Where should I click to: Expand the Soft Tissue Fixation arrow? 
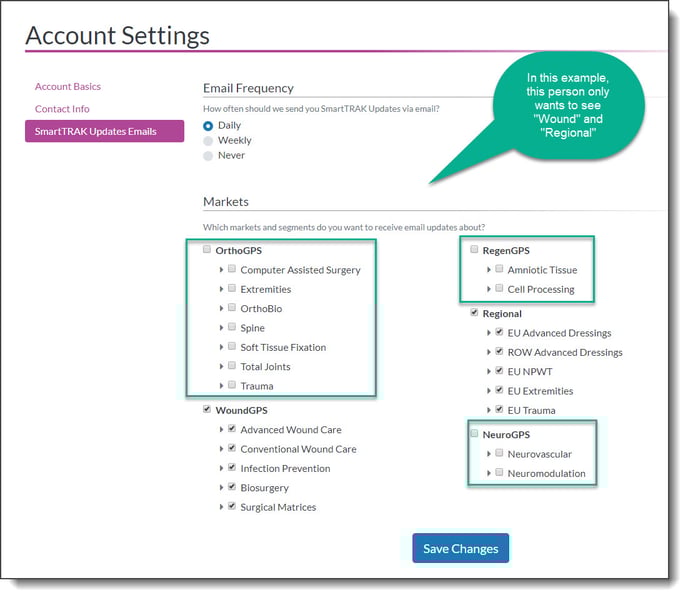tap(222, 347)
